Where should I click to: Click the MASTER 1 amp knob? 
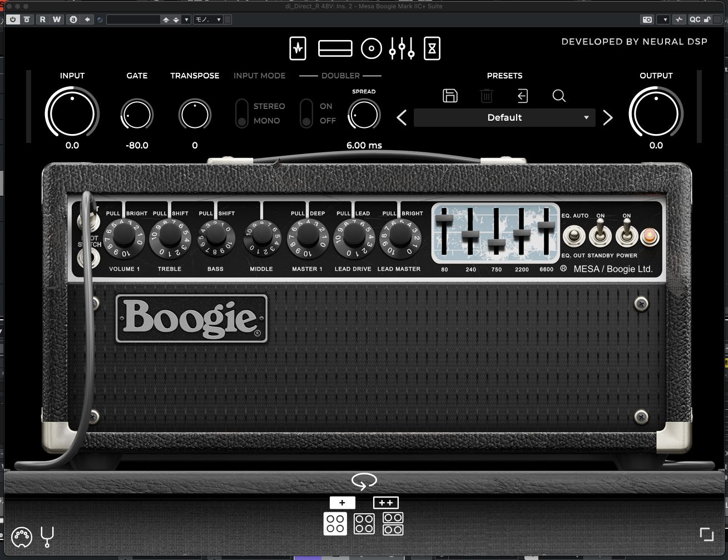click(307, 238)
